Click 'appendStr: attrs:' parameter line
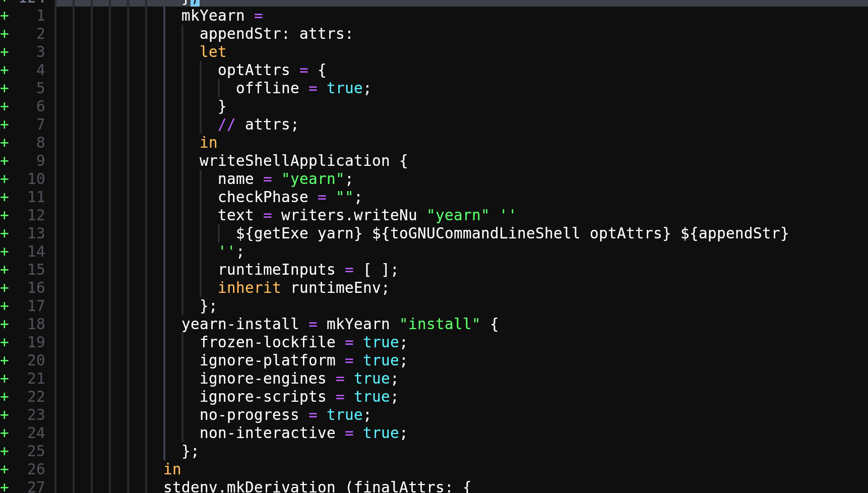The height and width of the screenshot is (493, 868). (x=276, y=34)
